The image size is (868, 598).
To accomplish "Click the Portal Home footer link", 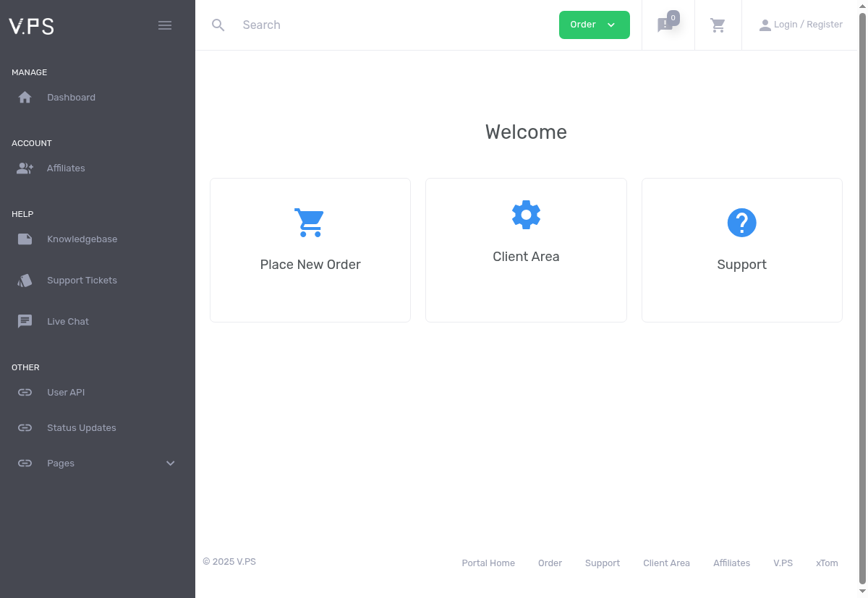I will (488, 563).
